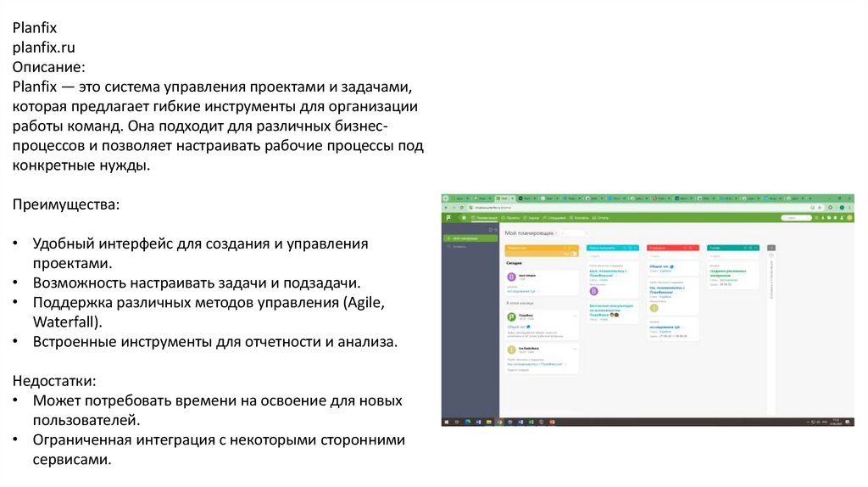Open the Проекты tab
The width and height of the screenshot is (868, 487).
pos(511,218)
